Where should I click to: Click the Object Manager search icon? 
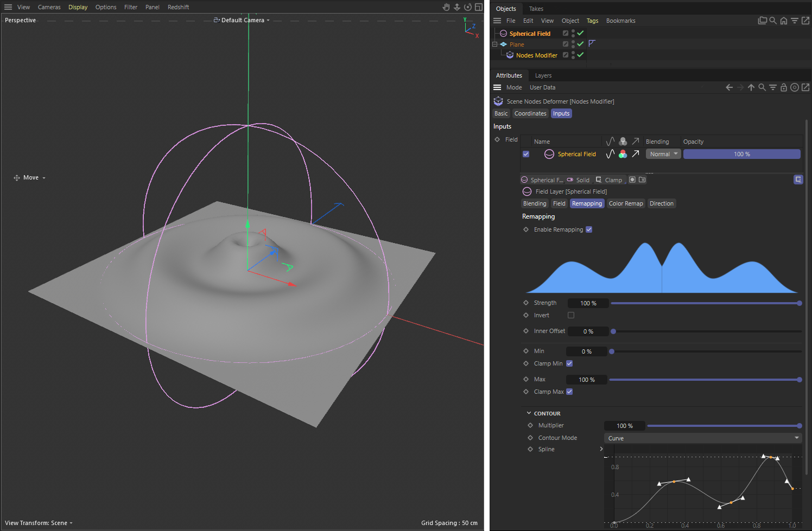tap(773, 21)
